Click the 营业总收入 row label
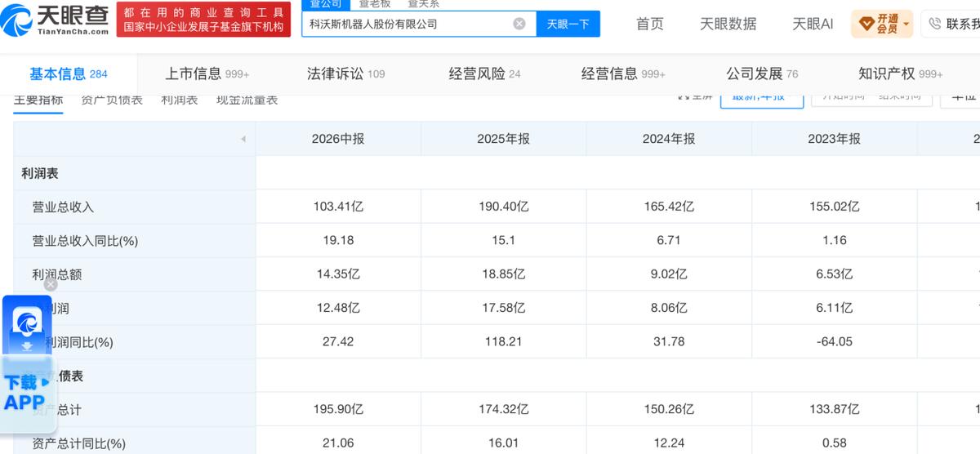The width and height of the screenshot is (980, 454). click(x=63, y=207)
